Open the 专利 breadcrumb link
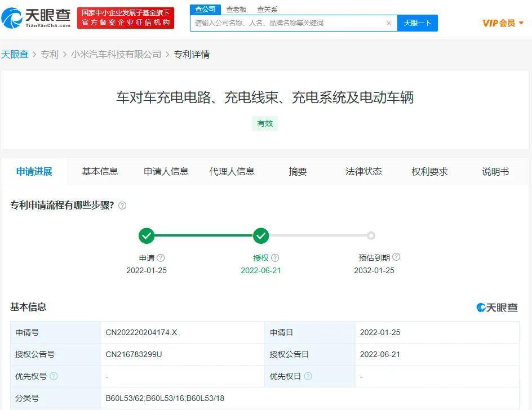The height and width of the screenshot is (410, 532). tap(50, 54)
